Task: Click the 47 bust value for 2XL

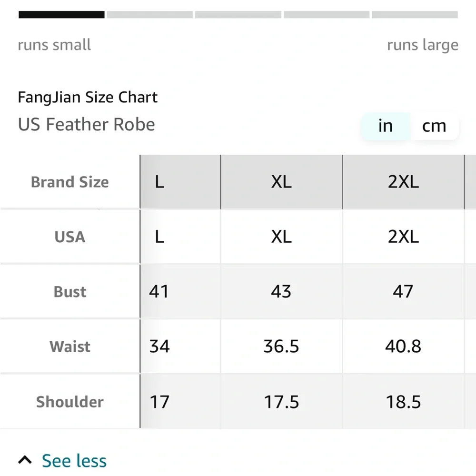Action: click(404, 291)
